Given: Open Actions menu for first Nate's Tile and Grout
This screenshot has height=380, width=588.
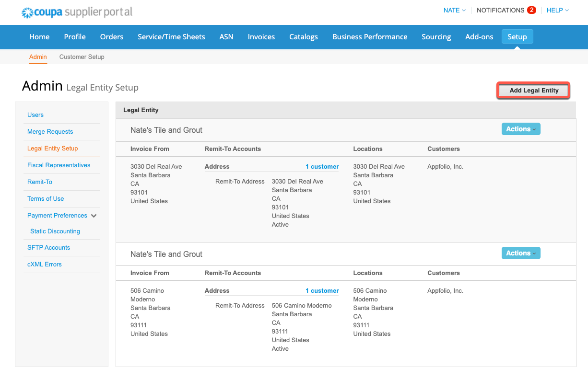Looking at the screenshot, I should [521, 129].
